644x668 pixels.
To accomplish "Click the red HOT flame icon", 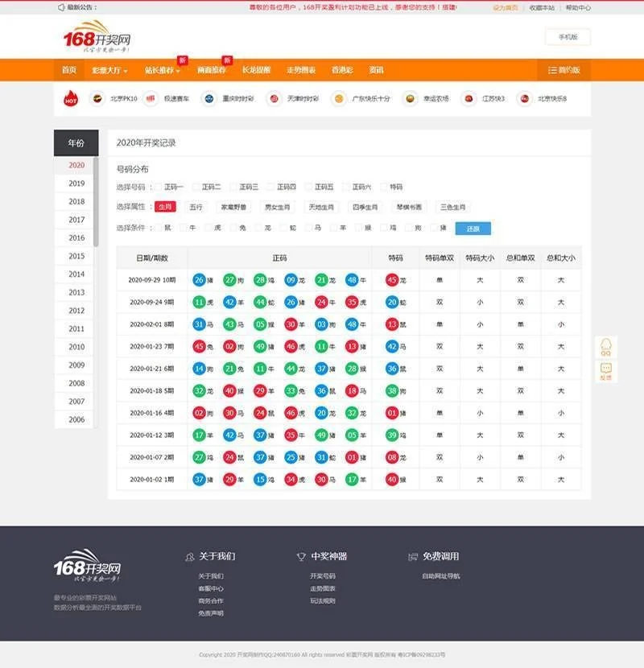I will click(71, 99).
